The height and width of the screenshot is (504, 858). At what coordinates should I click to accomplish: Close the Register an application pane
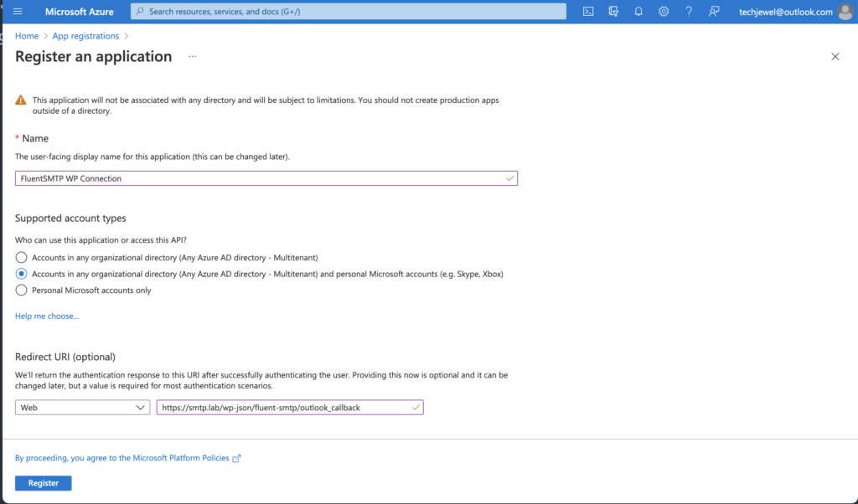click(x=835, y=57)
